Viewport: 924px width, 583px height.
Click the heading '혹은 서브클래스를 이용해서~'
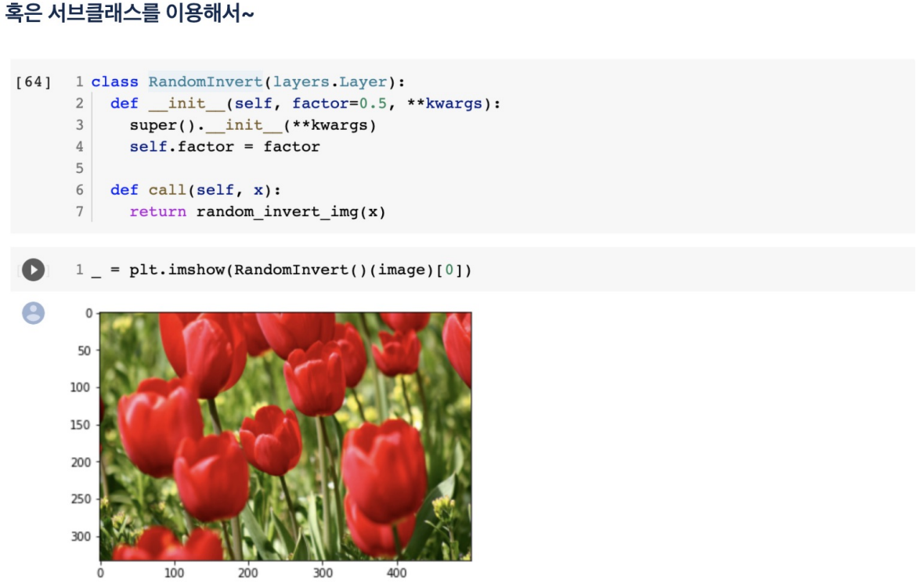point(129,13)
